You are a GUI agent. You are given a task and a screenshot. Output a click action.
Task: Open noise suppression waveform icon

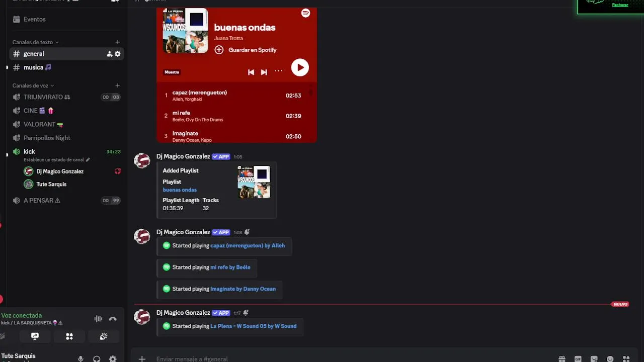98,319
